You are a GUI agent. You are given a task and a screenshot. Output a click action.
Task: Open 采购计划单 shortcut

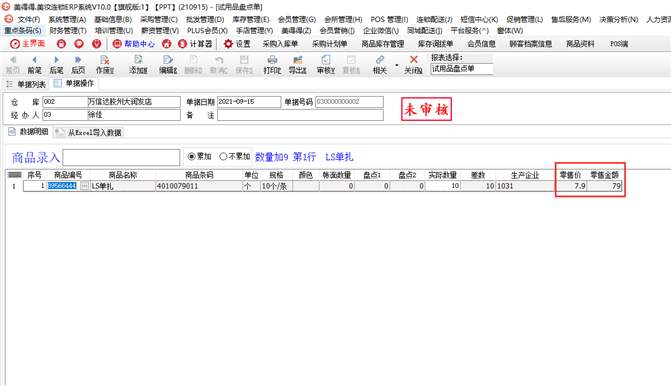point(330,44)
